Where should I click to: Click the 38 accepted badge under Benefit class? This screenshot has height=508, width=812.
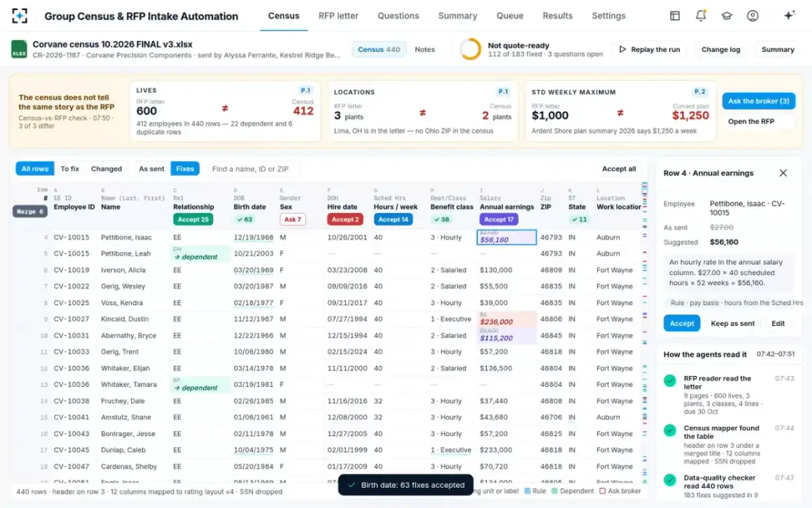click(x=441, y=219)
